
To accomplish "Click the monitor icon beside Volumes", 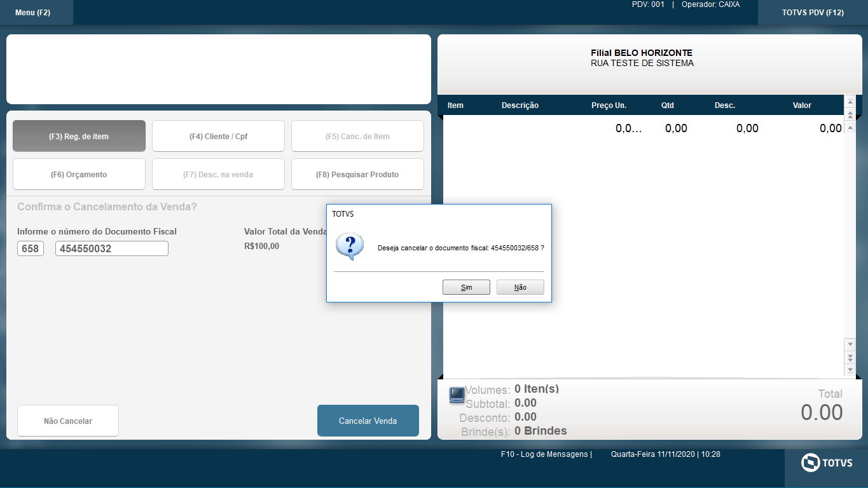I will point(457,395).
